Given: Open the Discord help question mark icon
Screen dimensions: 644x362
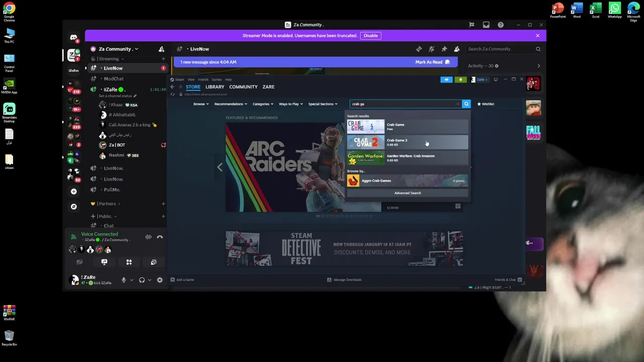Looking at the screenshot, I should tap(501, 25).
